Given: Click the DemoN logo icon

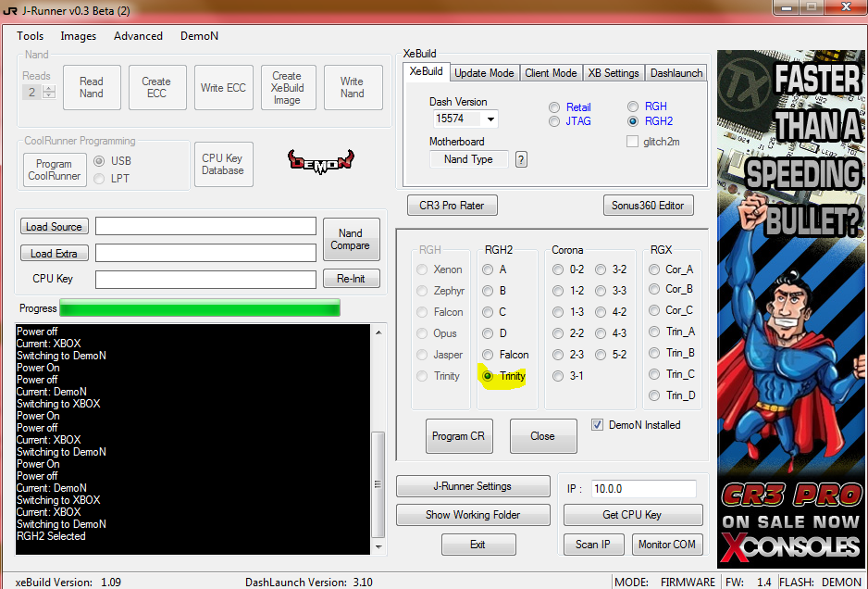Looking at the screenshot, I should pyautogui.click(x=320, y=161).
